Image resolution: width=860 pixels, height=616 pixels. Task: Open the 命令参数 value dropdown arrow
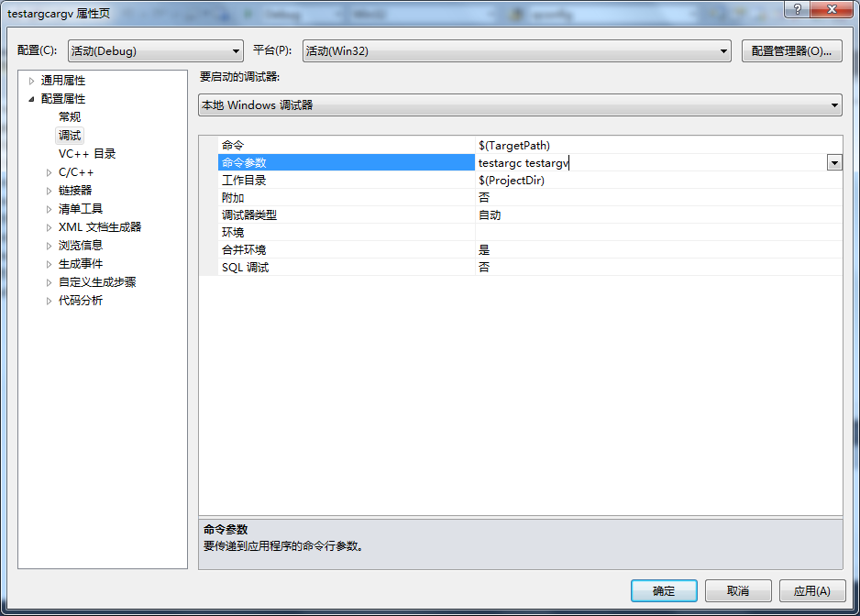834,163
